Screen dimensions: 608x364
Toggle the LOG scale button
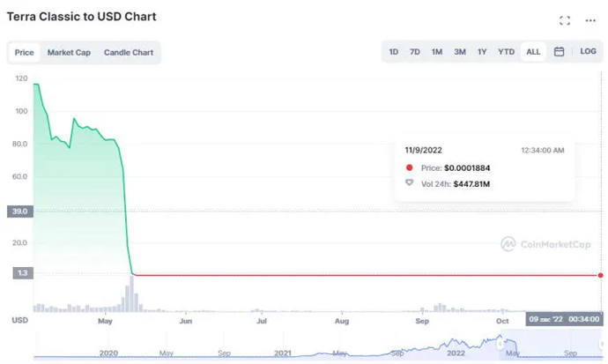coord(588,52)
